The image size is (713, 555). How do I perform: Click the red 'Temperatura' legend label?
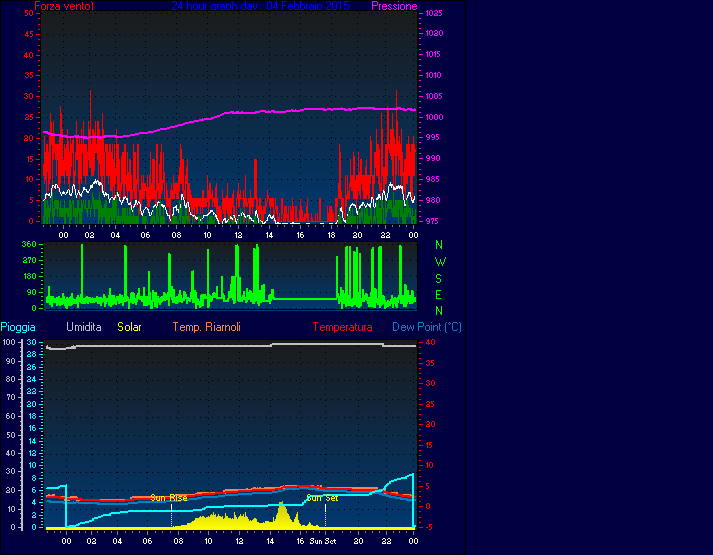pyautogui.click(x=342, y=327)
